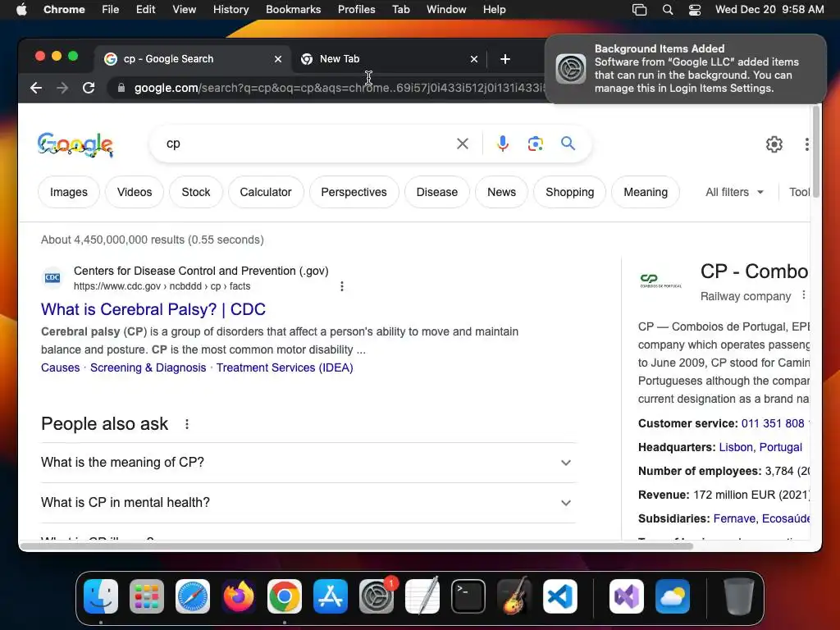840x630 pixels.
Task: Open the File menu
Action: pyautogui.click(x=111, y=10)
